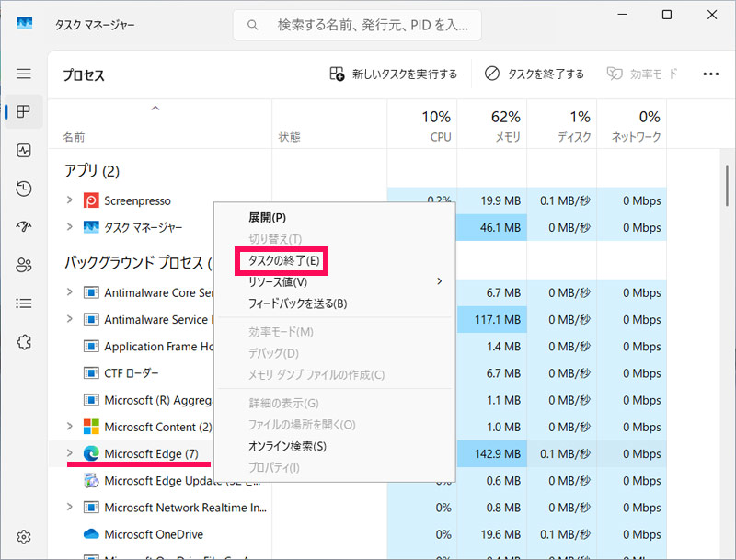This screenshot has height=560, width=736.
Task: Click the grayed 効率モード toolbar button
Action: click(x=642, y=74)
